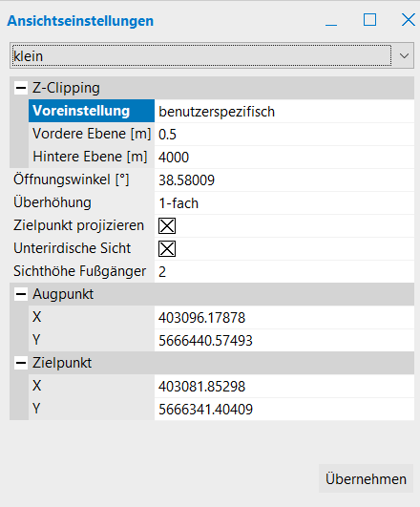Edit the Hintere Ebene value 4000
420x507 pixels.
point(284,158)
